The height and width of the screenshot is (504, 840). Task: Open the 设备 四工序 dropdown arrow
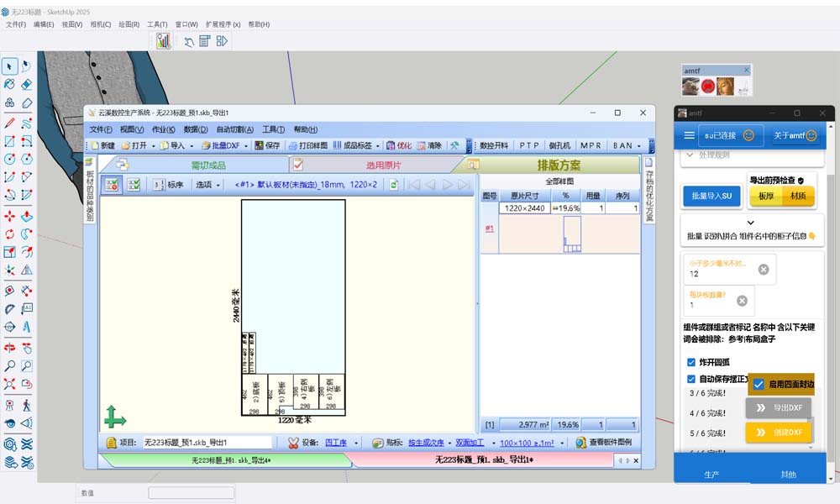(x=355, y=443)
